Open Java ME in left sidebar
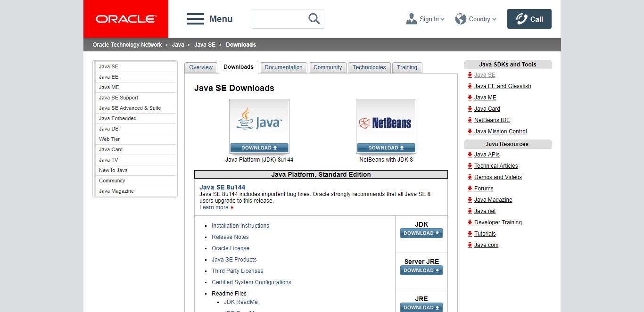Viewport: 644px width, 312px height. (135, 87)
